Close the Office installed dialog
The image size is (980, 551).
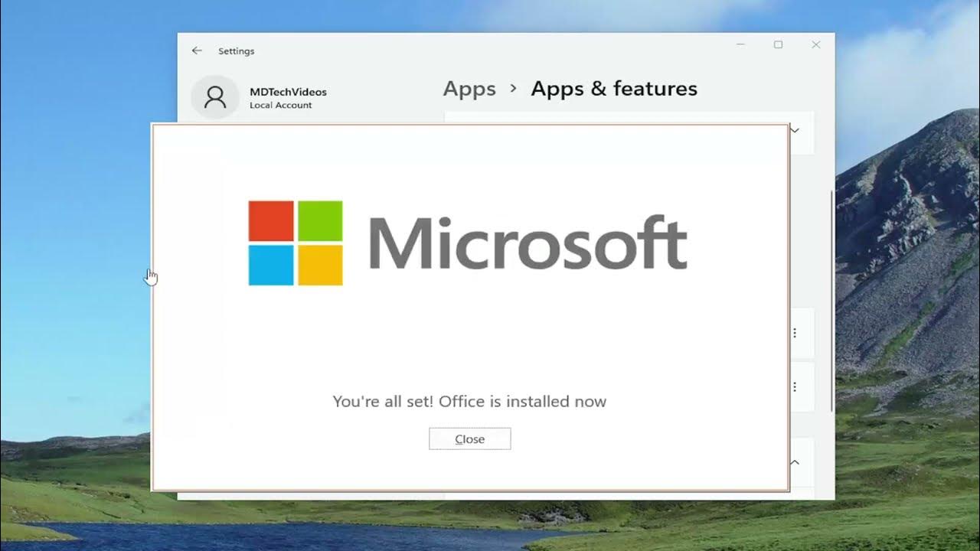click(x=469, y=439)
